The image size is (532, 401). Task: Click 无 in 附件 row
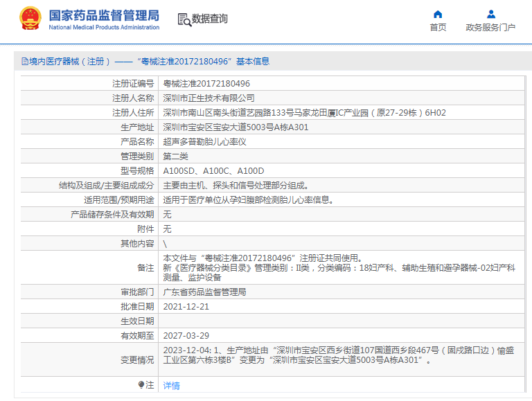pyautogui.click(x=167, y=229)
